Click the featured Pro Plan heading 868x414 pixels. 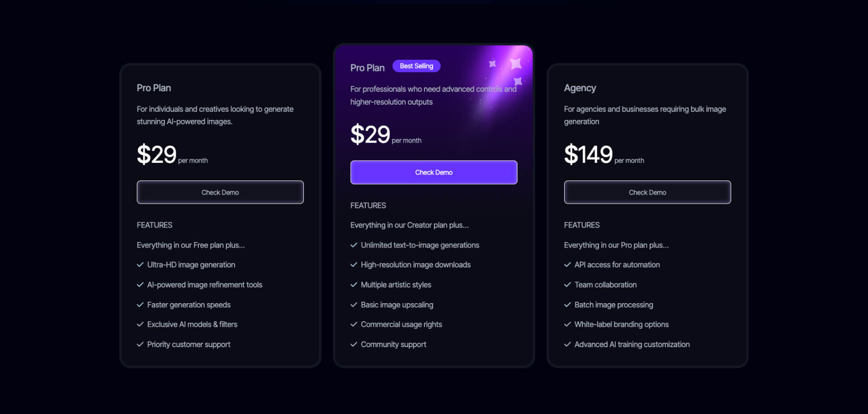pos(367,68)
